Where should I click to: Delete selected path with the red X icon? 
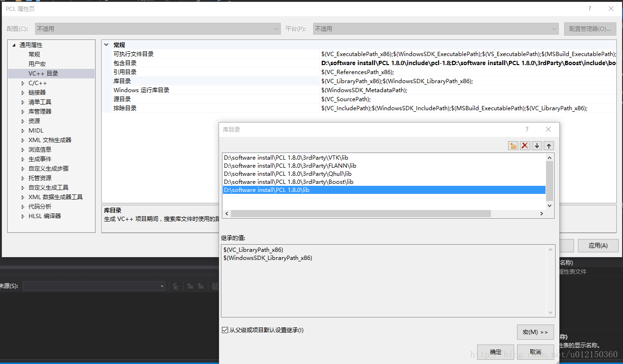tap(525, 146)
